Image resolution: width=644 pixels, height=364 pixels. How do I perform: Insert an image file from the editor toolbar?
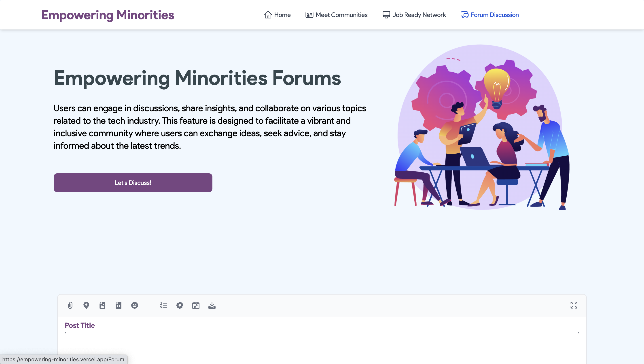point(102,305)
